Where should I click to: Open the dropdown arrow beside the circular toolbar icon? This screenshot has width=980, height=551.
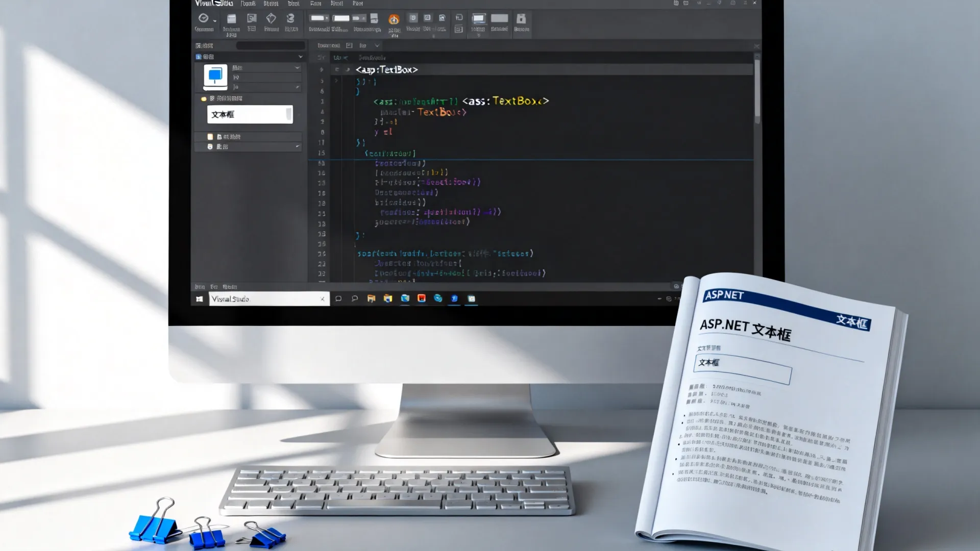point(214,21)
